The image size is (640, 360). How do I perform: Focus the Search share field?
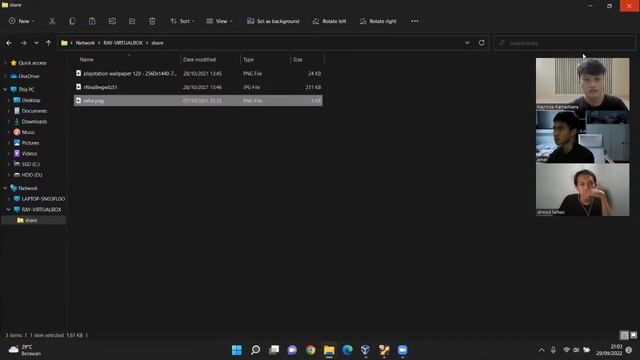click(564, 43)
